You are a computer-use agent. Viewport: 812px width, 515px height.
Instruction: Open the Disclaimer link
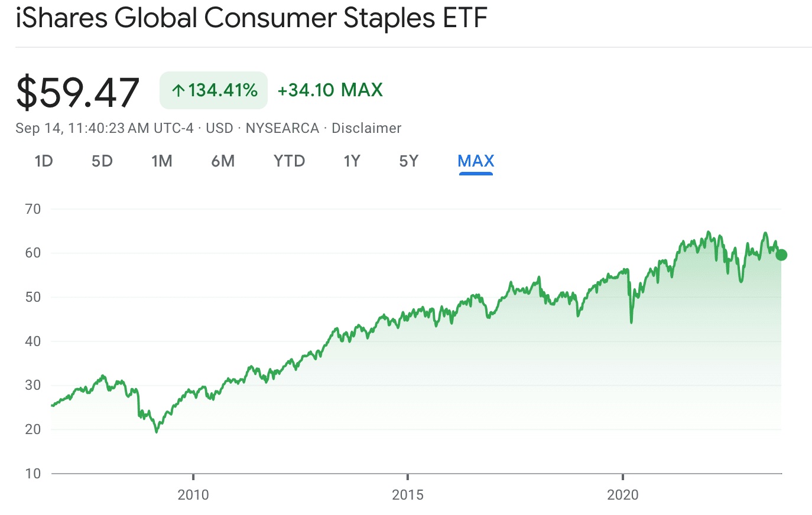(366, 128)
